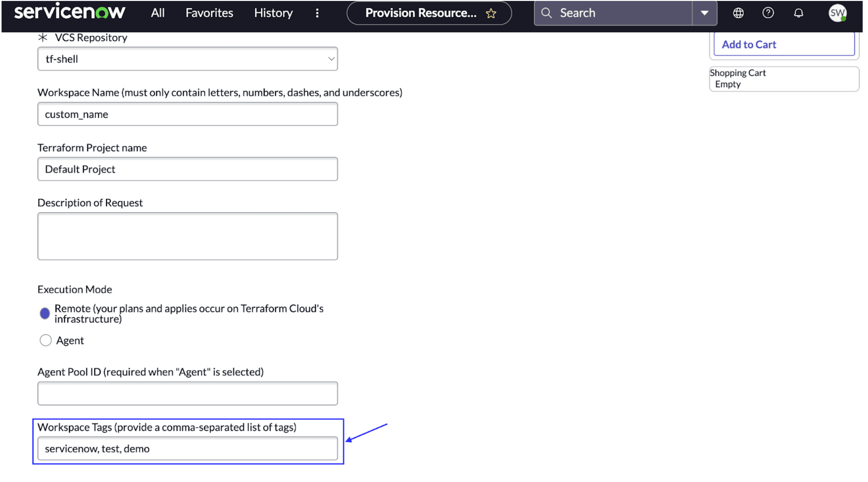The width and height of the screenshot is (868, 482).
Task: Expand the VCS Repository tf-shell dropdown
Action: point(187,59)
